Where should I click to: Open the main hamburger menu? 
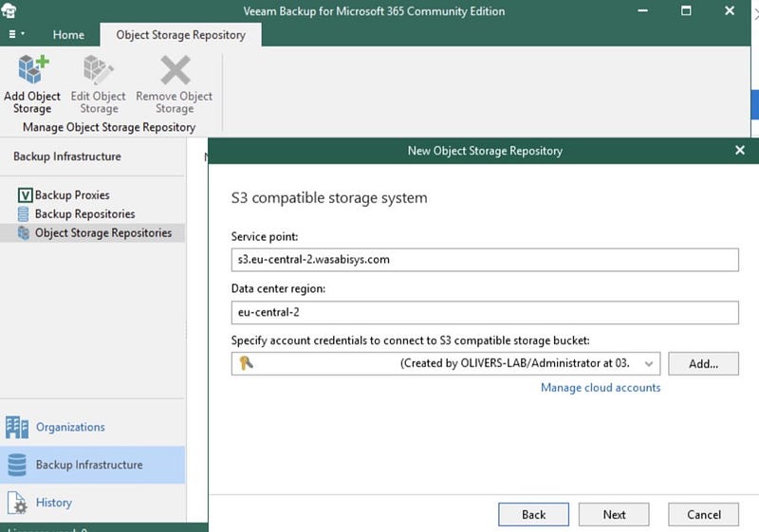16,34
